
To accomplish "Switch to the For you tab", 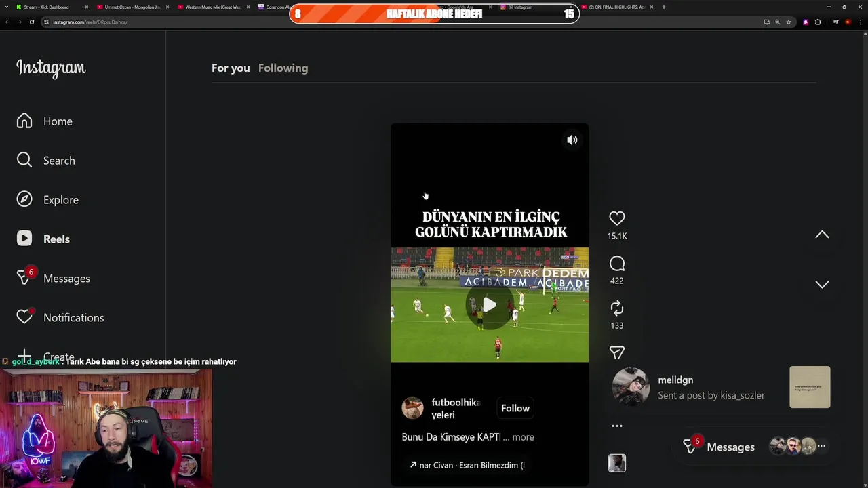I will (x=231, y=68).
